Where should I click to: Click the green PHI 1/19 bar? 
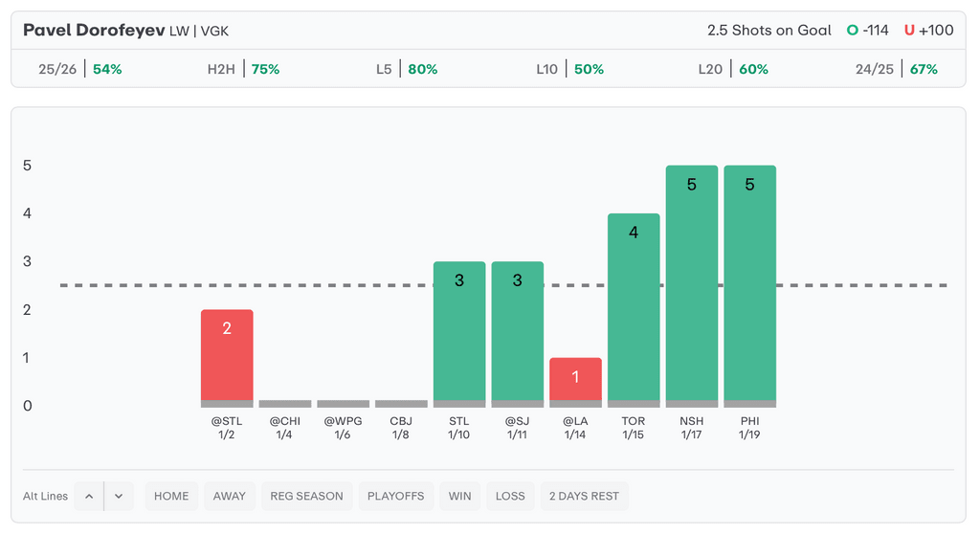[x=749, y=287]
